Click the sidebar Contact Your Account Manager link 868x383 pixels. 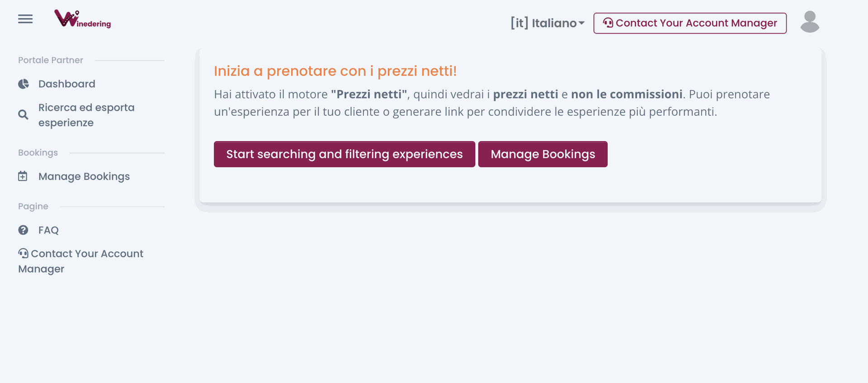87,254
